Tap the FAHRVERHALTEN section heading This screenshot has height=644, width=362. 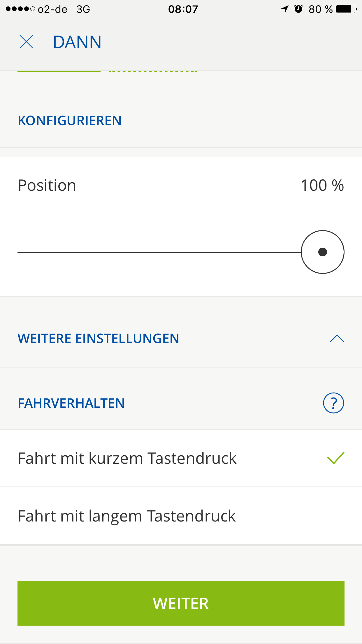tap(71, 403)
